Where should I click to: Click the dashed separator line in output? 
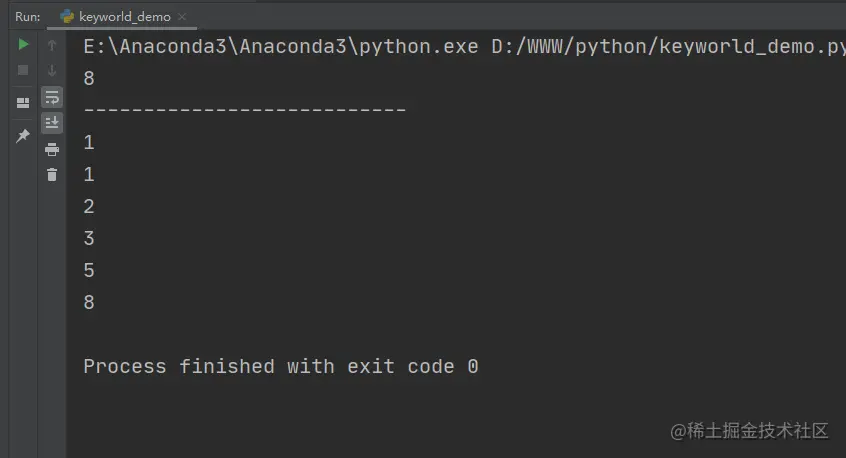(245, 110)
